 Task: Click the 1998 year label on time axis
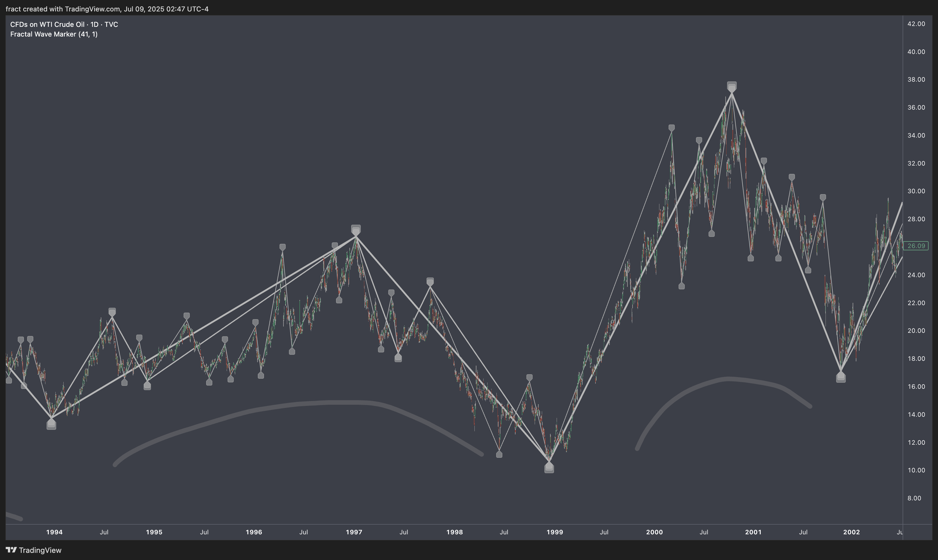pos(454,532)
